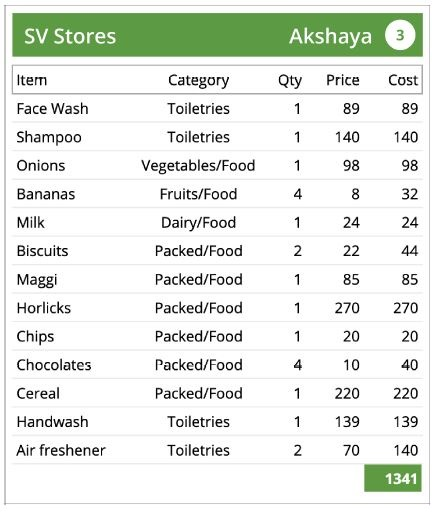Image resolution: width=438 pixels, height=517 pixels.
Task: Select the Air freshener row
Action: [217, 450]
